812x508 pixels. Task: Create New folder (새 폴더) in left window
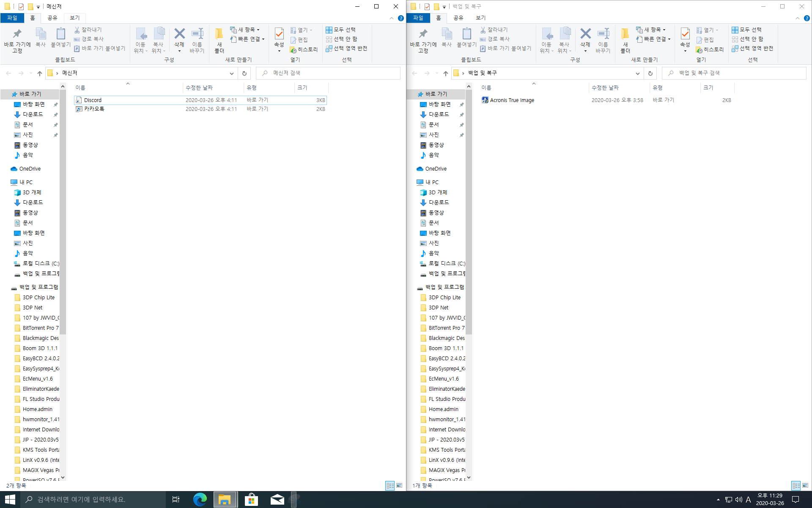coord(219,41)
